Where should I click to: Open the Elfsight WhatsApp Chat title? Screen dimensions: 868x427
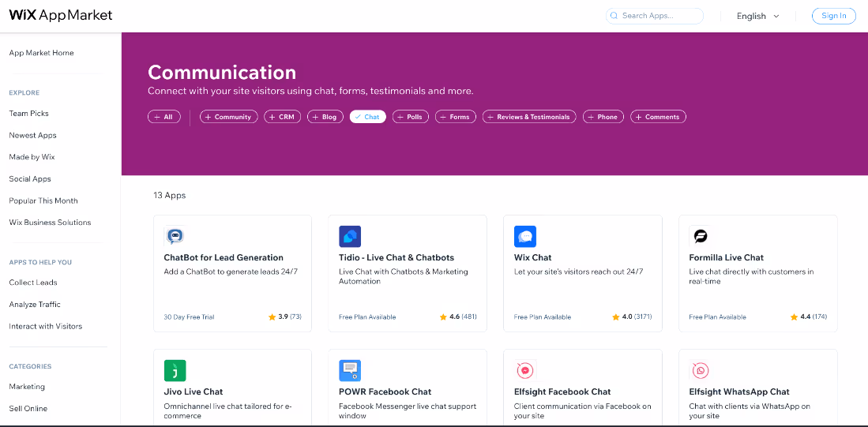point(739,391)
